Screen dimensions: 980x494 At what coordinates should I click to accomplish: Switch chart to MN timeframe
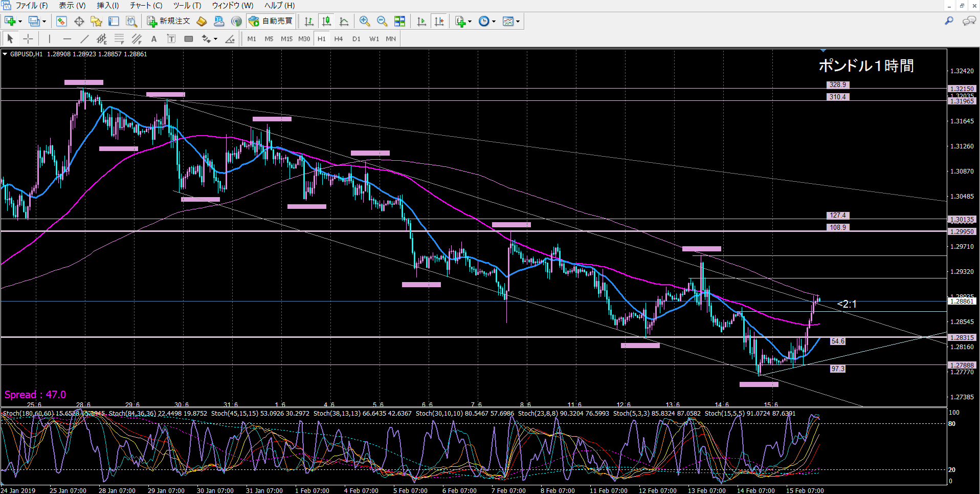point(391,39)
